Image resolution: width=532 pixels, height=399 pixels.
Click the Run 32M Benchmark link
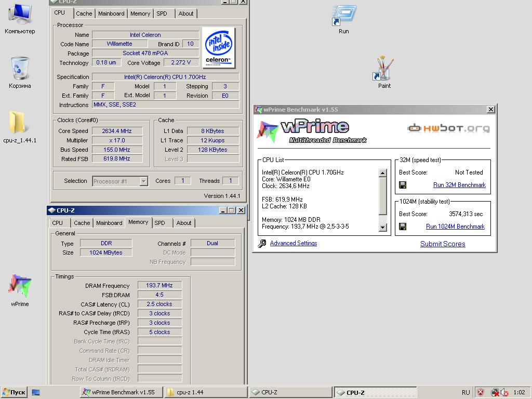tap(459, 185)
